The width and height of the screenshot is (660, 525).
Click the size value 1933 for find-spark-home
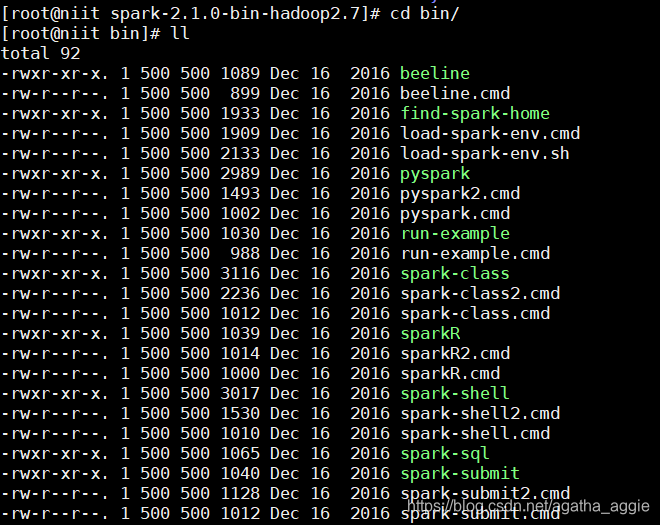tap(240, 113)
